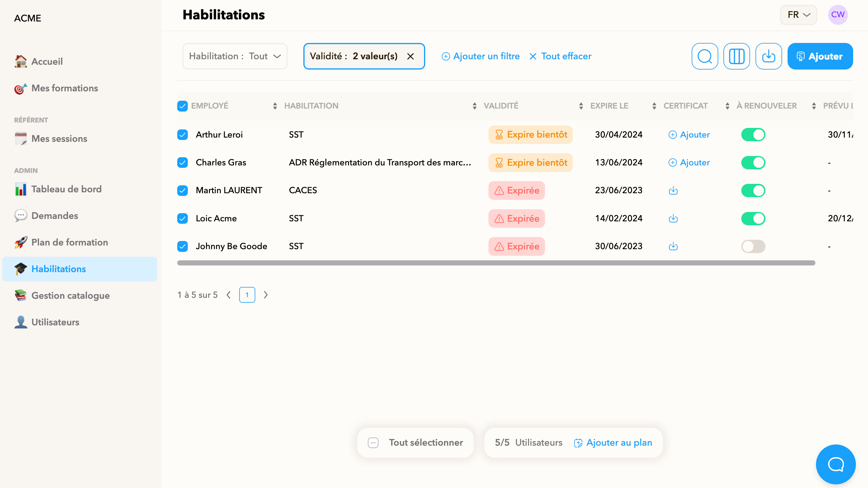Open the CW user avatar
Screen dimensions: 868x488
click(x=837, y=15)
